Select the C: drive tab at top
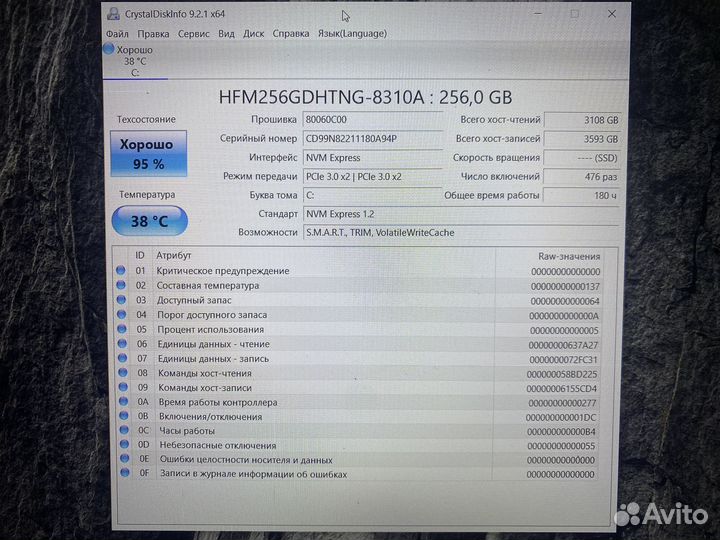Image resolution: width=720 pixels, height=540 pixels. point(135,61)
